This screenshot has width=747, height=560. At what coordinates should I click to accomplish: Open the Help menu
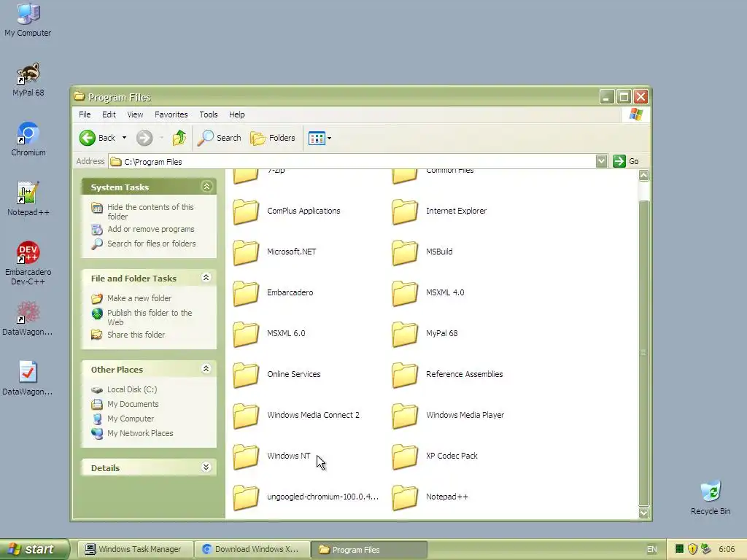click(x=237, y=114)
